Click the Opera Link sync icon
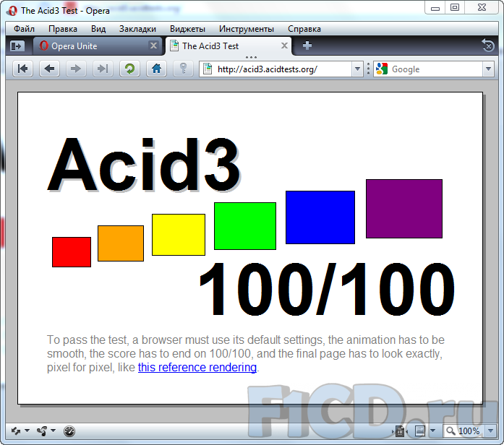The width and height of the screenshot is (504, 445). (x=15, y=431)
